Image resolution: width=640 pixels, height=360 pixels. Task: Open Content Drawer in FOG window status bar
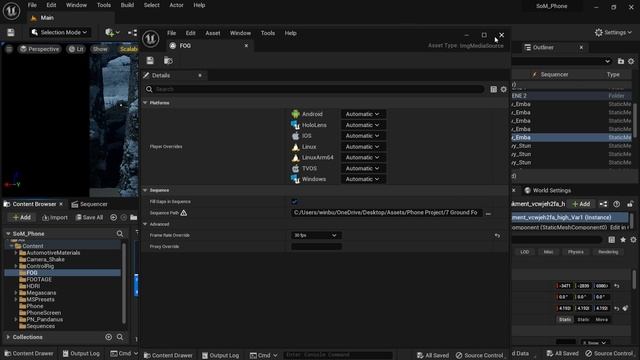[x=168, y=355]
